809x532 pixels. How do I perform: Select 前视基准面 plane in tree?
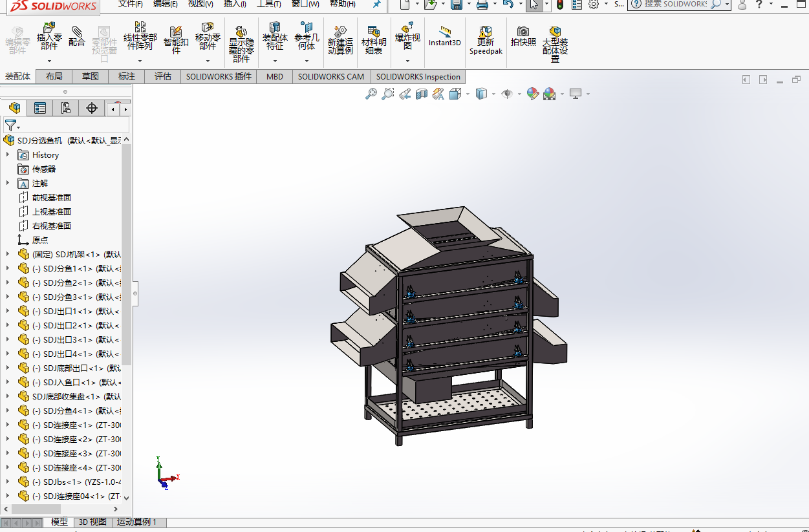[52, 197]
